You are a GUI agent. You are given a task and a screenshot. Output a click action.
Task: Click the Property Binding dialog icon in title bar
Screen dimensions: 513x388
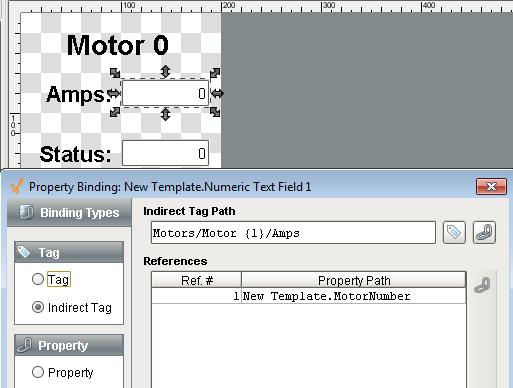(17, 186)
